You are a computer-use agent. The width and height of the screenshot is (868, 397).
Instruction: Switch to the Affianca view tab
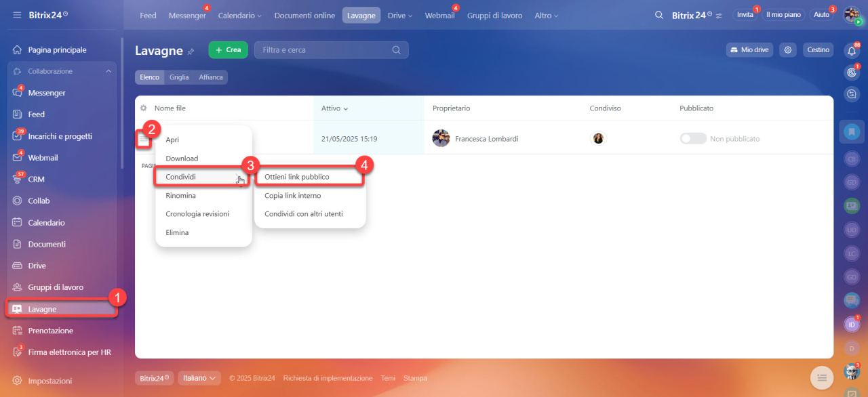pyautogui.click(x=211, y=77)
